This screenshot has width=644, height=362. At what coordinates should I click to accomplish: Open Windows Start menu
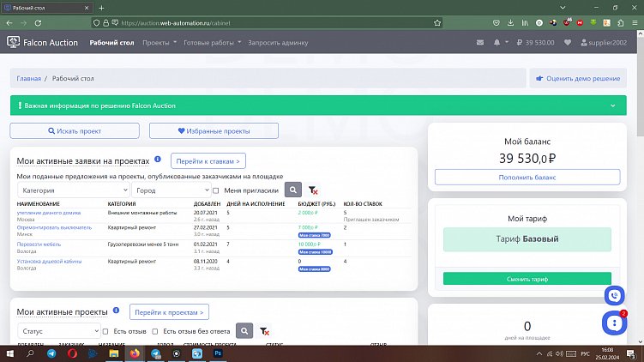point(9,353)
